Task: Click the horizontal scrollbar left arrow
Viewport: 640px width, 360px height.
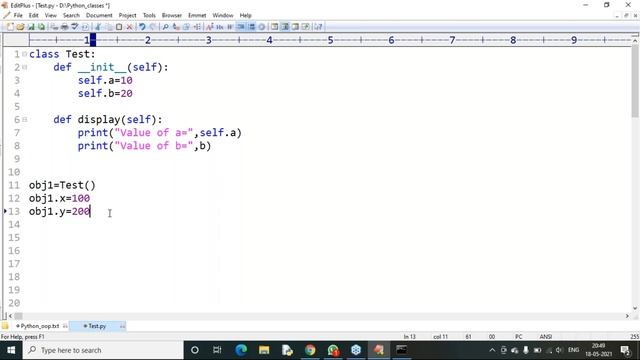Action: click(10, 316)
